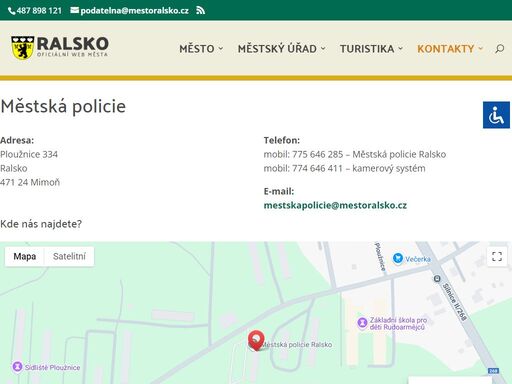
Task: Click the Večerka map label
Action: [418, 259]
